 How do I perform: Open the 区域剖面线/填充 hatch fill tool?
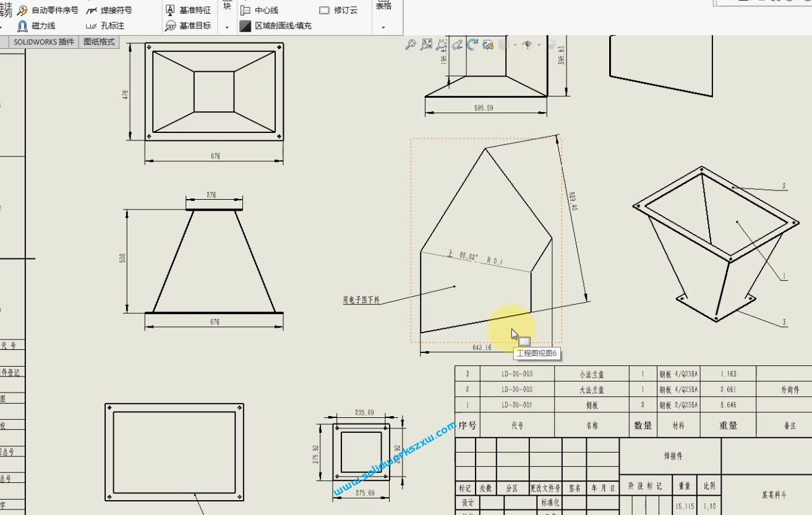(x=278, y=26)
